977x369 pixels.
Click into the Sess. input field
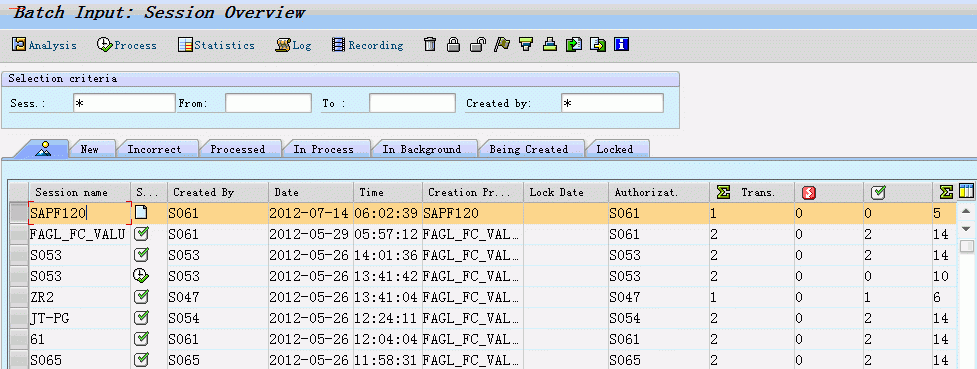[x=124, y=103]
